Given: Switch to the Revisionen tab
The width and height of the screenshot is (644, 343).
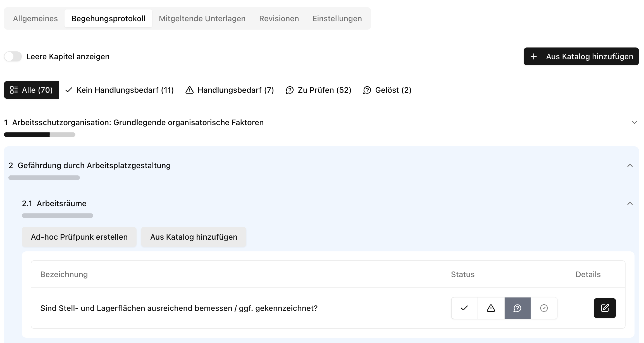Looking at the screenshot, I should click(x=279, y=18).
